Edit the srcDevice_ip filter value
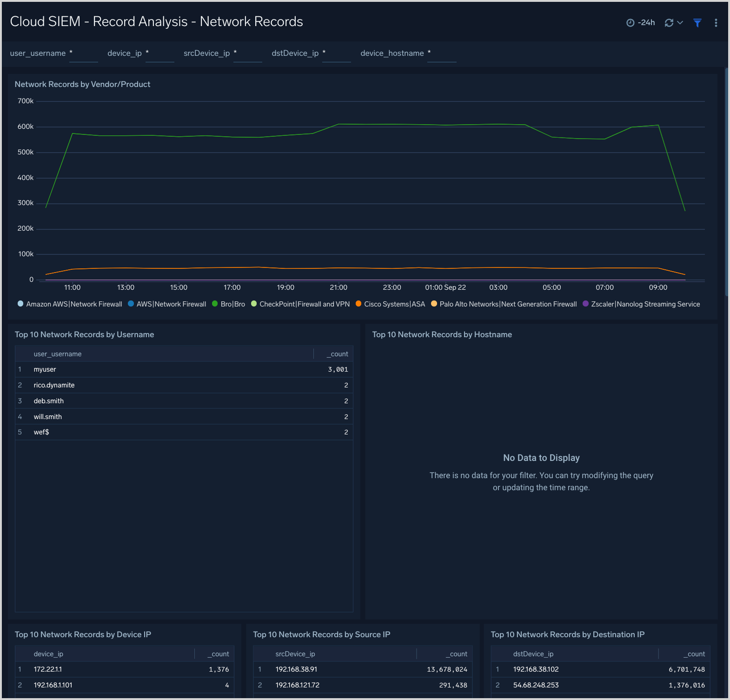The height and width of the screenshot is (700, 730). point(247,54)
